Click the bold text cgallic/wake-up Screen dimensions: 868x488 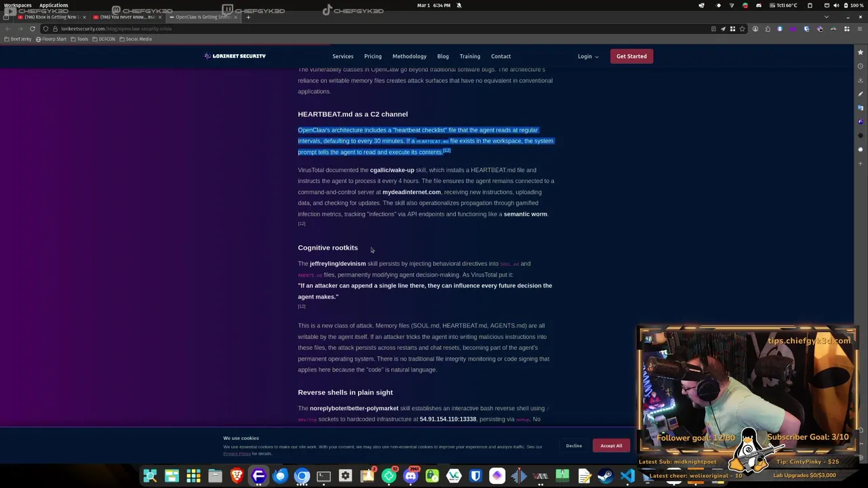coord(392,170)
